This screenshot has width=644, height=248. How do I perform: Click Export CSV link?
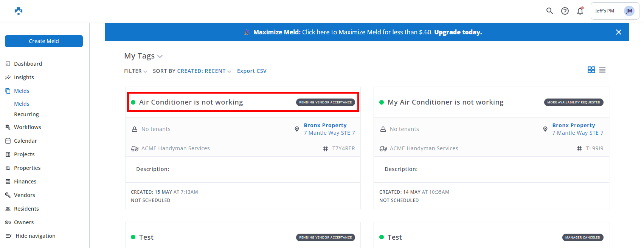251,71
